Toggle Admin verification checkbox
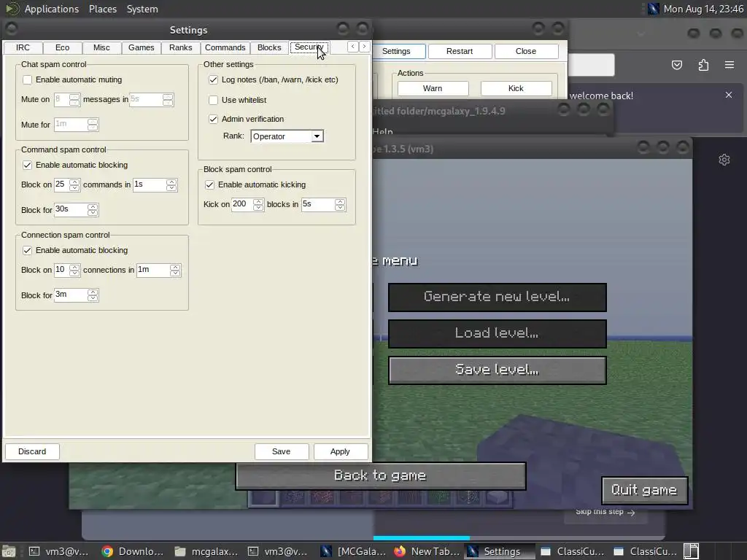Image resolution: width=747 pixels, height=560 pixels. (x=213, y=119)
